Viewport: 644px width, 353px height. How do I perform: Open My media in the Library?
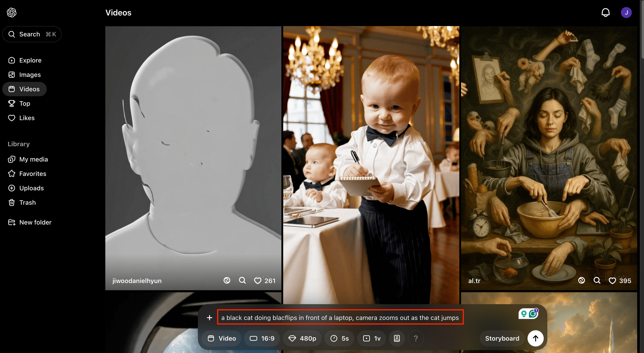(x=28, y=159)
